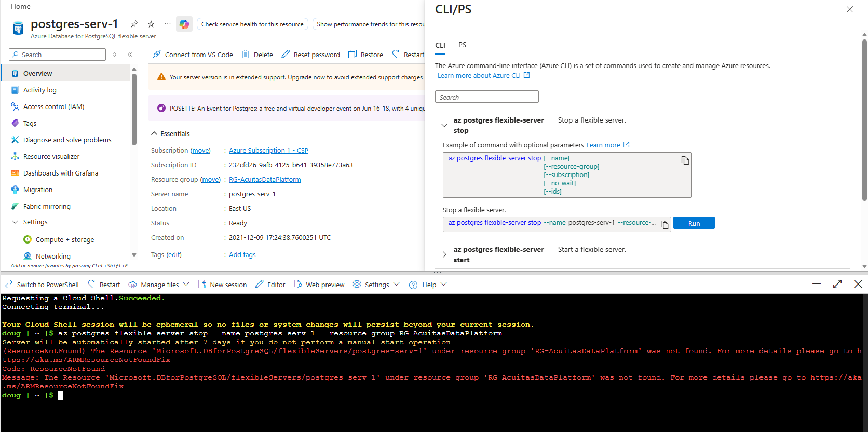Click Add tags link
The width and height of the screenshot is (868, 432).
point(242,255)
